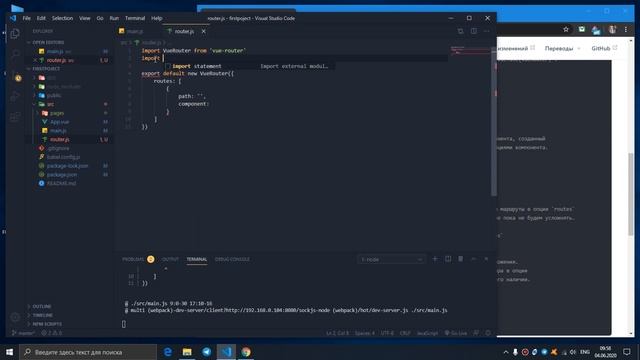Image resolution: width=640 pixels, height=360 pixels.
Task: Expand the pages folder
Action: click(x=57, y=113)
